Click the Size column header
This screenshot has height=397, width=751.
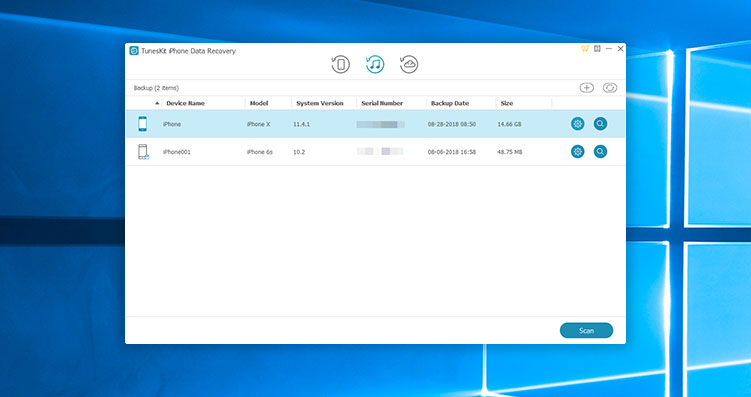pyautogui.click(x=507, y=103)
